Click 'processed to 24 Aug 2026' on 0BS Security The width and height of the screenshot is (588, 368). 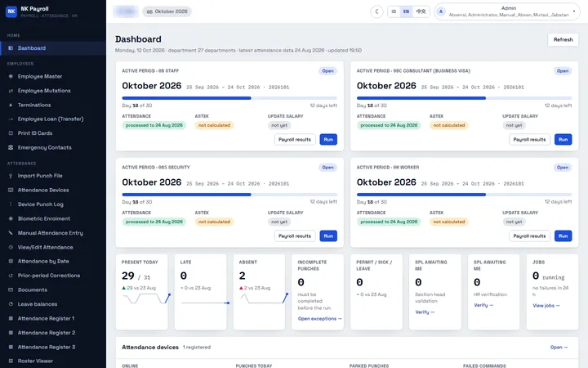[x=154, y=222]
